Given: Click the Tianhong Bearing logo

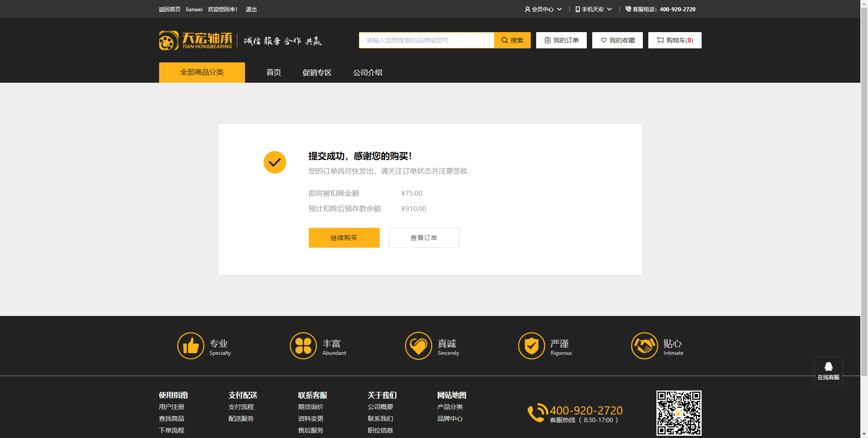Looking at the screenshot, I should click(195, 40).
